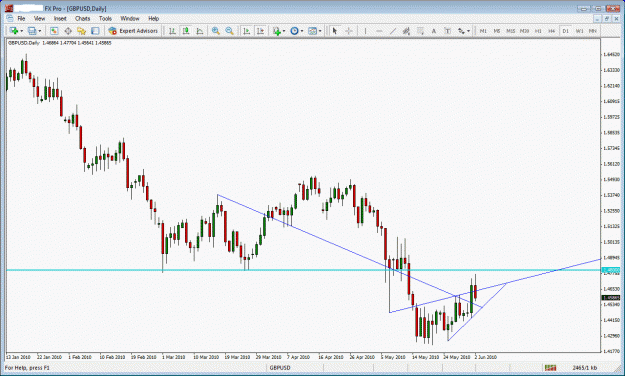
Task: Zoom out of the chart
Action: (x=229, y=31)
